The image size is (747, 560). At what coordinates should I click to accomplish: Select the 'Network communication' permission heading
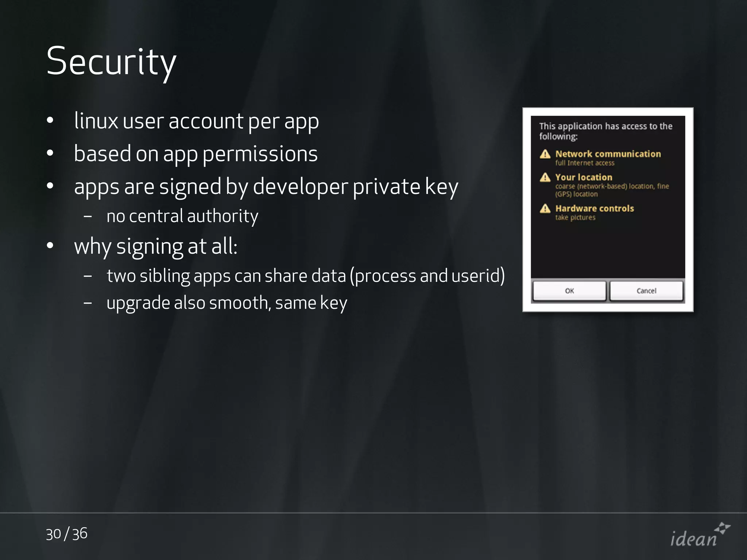(x=608, y=154)
